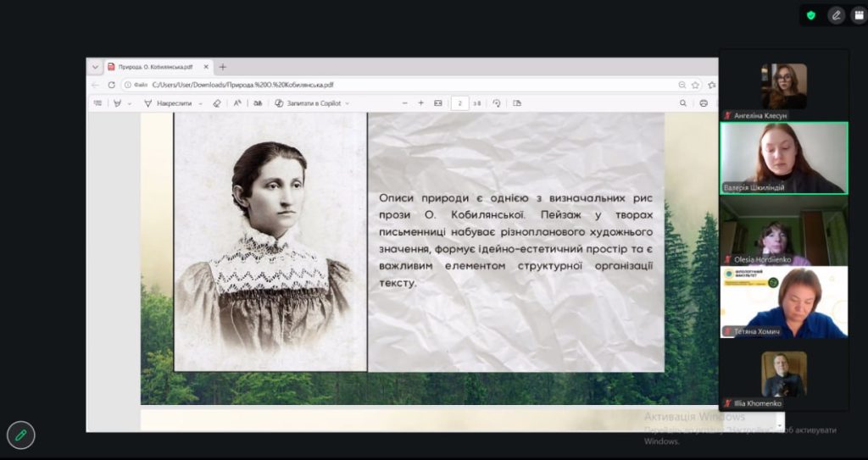
Task: Toggle favorite star in address bar
Action: 695,85
